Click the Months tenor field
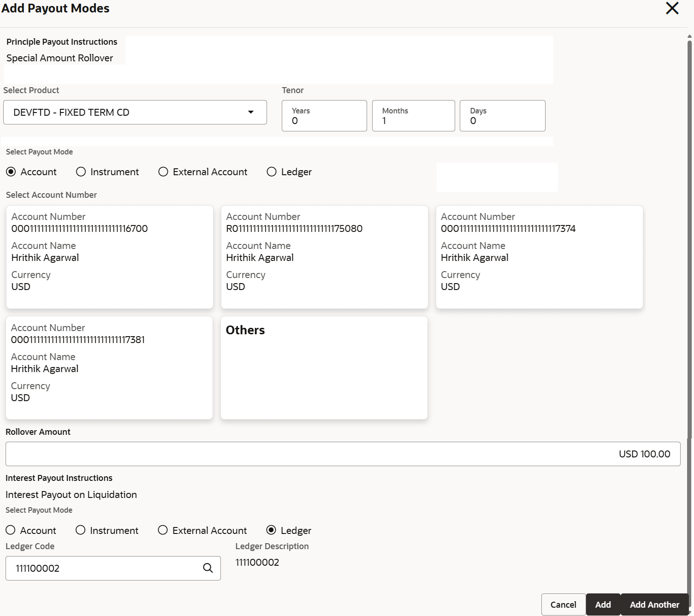 point(414,116)
